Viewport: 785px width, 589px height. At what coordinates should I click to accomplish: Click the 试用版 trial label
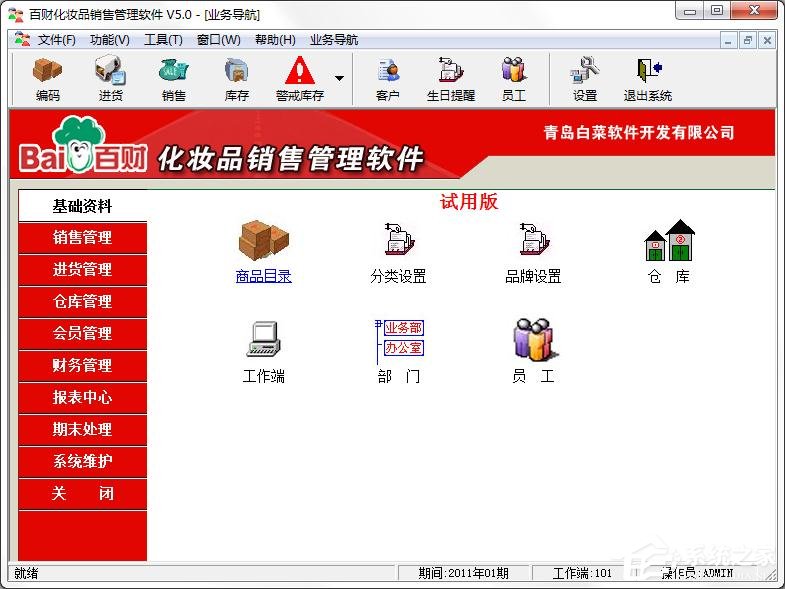(x=469, y=202)
